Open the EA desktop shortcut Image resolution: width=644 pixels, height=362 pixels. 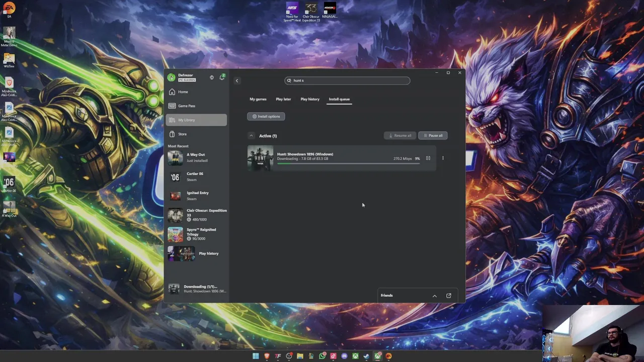pyautogui.click(x=9, y=10)
